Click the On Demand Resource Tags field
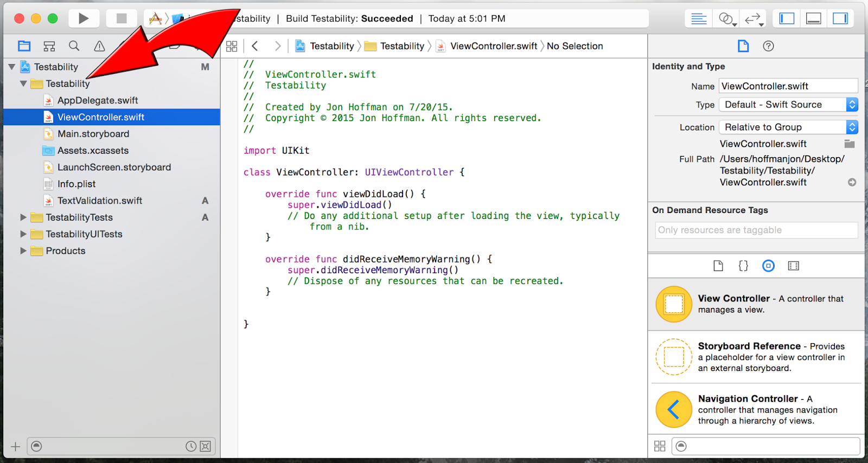 pos(756,230)
